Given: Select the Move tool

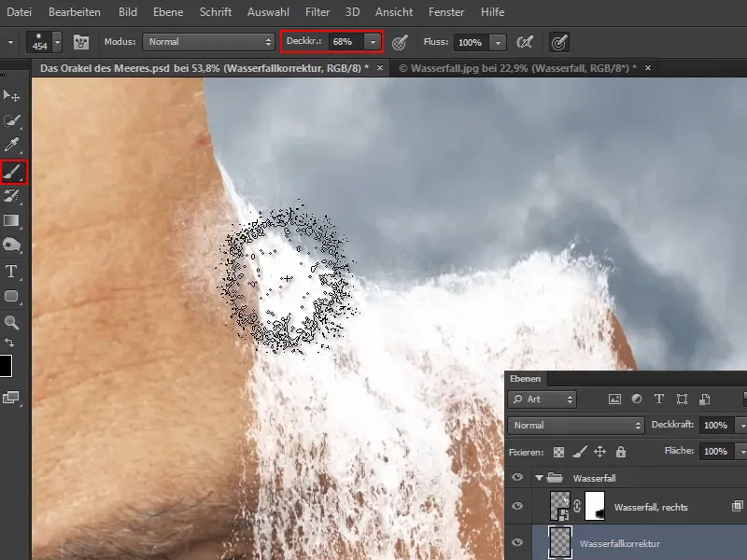Looking at the screenshot, I should click(x=11, y=96).
